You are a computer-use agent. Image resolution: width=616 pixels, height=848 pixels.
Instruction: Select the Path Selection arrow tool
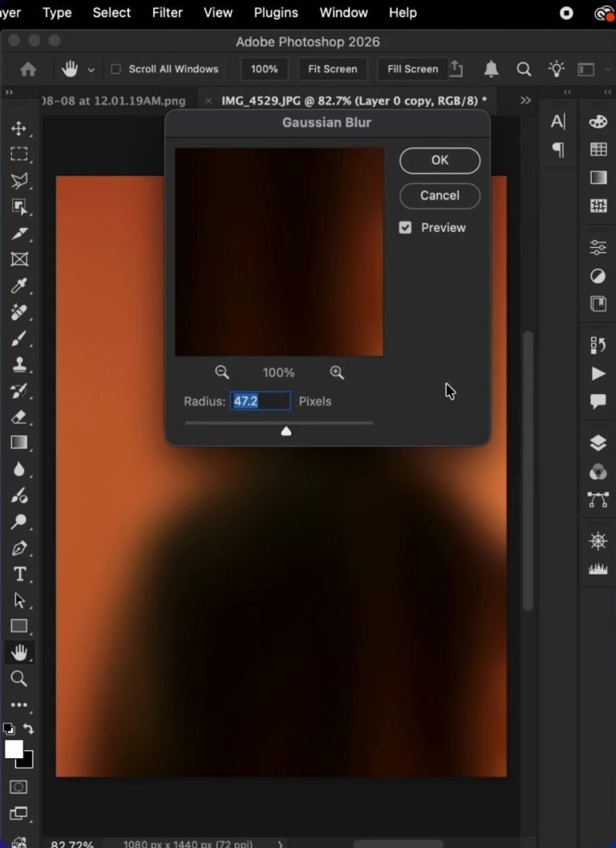[19, 600]
